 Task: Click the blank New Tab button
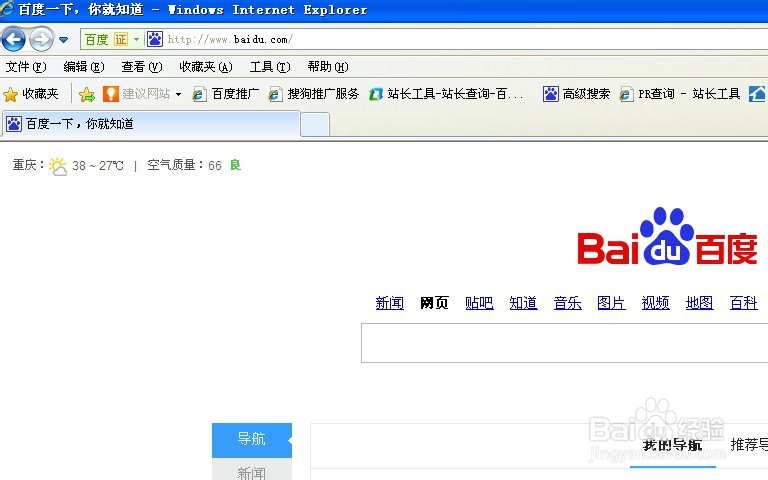[x=315, y=125]
